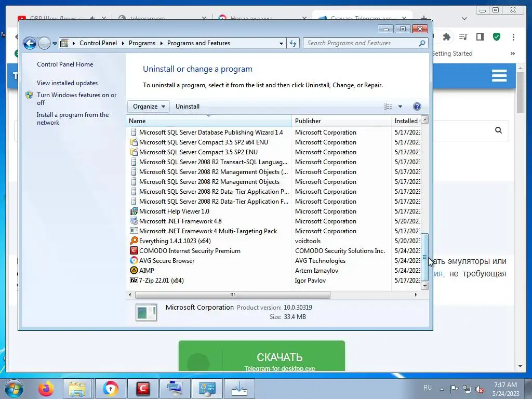The height and width of the screenshot is (399, 532).
Task: Select SQL Server 2008 R2 Management Objects row without ellipsis
Action: point(273,181)
